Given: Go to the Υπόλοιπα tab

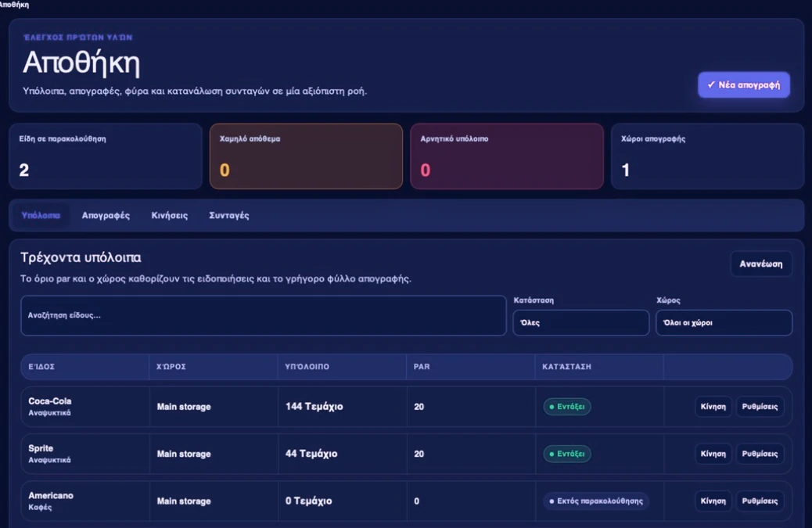Looking at the screenshot, I should pos(41,215).
